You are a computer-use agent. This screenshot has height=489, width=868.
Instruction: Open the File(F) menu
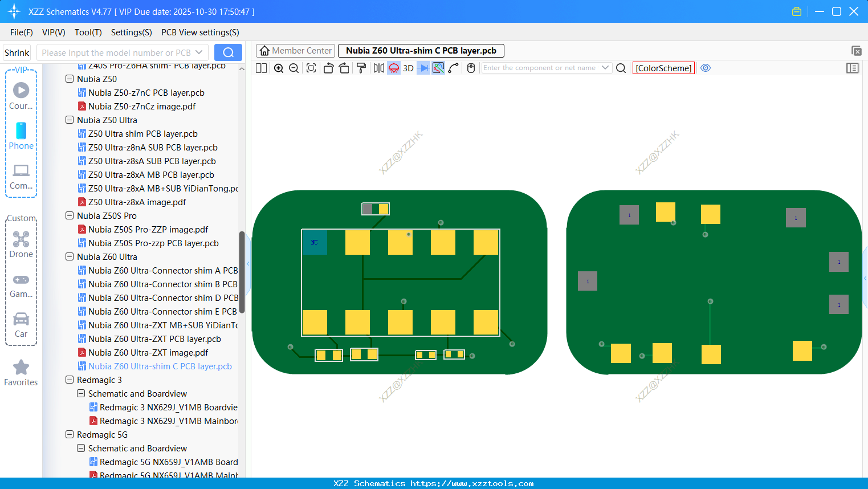tap(22, 32)
